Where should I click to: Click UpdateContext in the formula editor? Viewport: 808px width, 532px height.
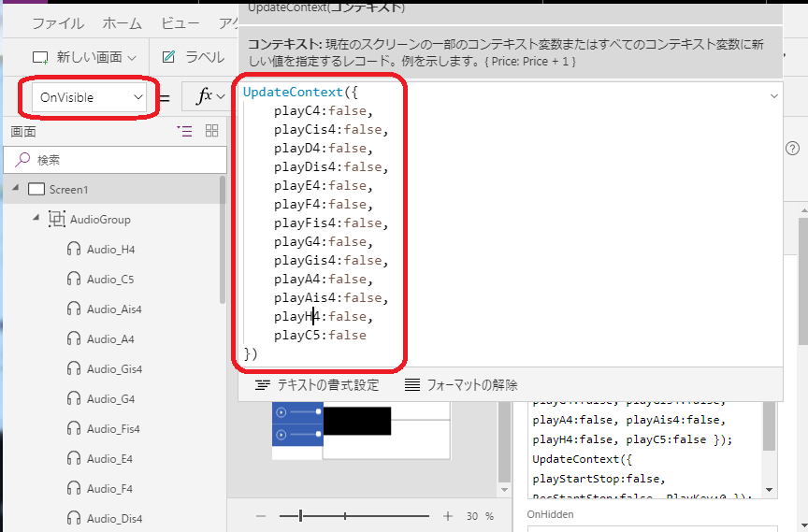[x=293, y=92]
